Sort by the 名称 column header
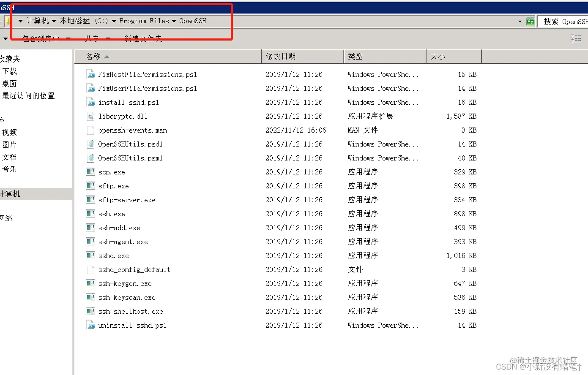 coord(168,57)
